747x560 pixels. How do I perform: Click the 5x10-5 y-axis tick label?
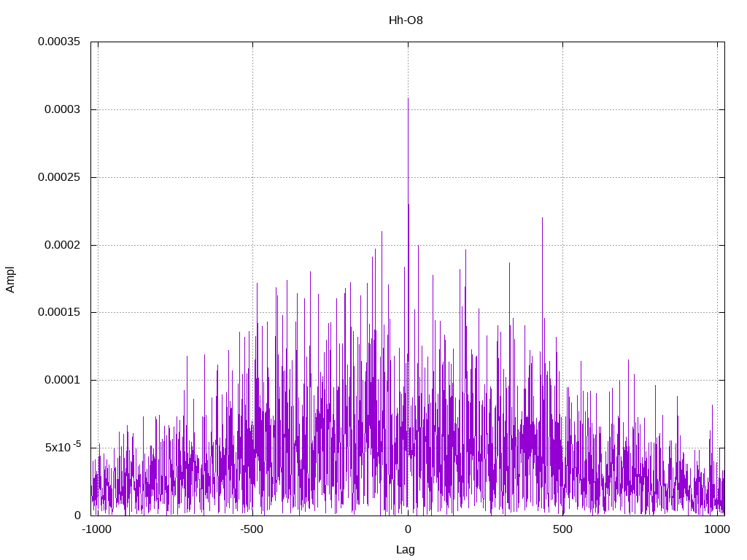[x=63, y=447]
